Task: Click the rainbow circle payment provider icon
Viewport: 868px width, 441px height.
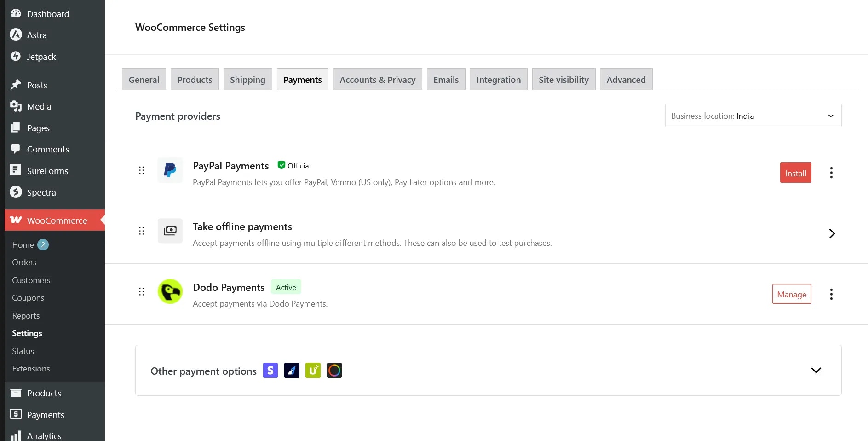Action: click(334, 371)
